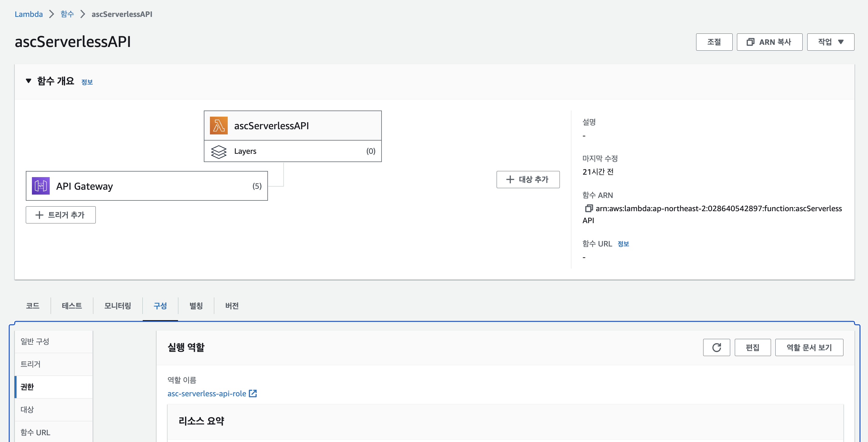Click the purple API Gateway icon

click(x=41, y=186)
